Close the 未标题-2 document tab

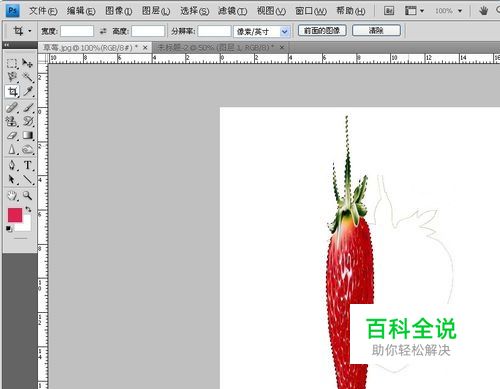click(282, 48)
